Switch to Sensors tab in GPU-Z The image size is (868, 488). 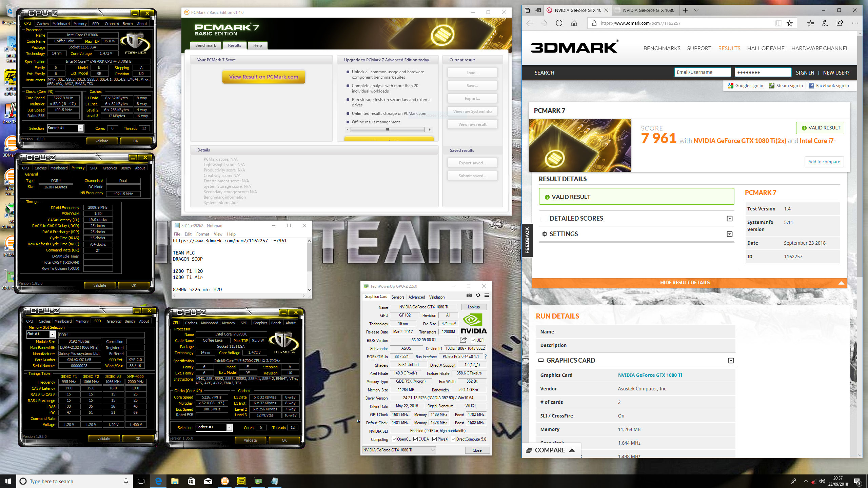coord(398,297)
